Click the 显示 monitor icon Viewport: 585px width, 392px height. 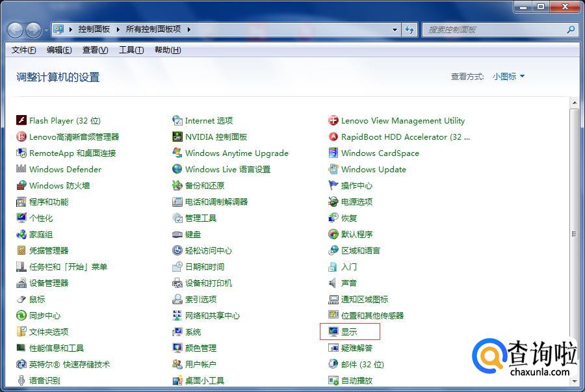coord(333,332)
